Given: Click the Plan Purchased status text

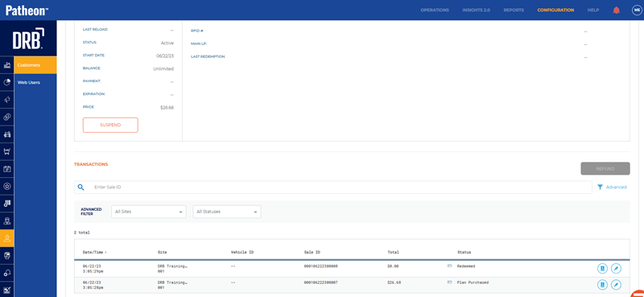Looking at the screenshot, I should tap(473, 283).
